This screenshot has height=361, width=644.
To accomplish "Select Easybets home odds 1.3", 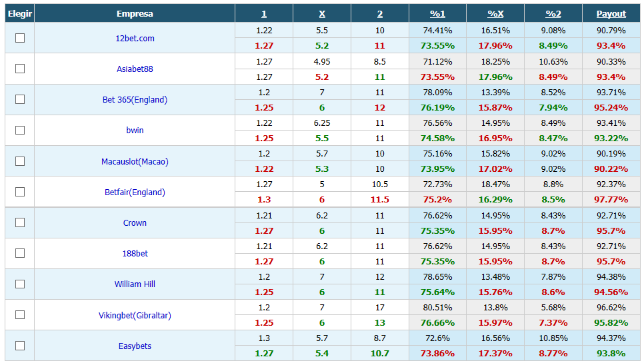I will pos(264,338).
